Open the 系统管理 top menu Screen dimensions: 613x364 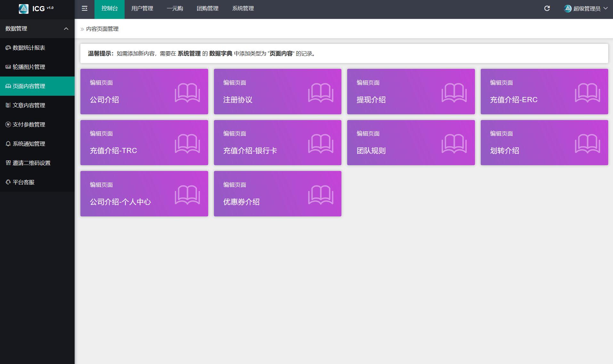pos(243,9)
